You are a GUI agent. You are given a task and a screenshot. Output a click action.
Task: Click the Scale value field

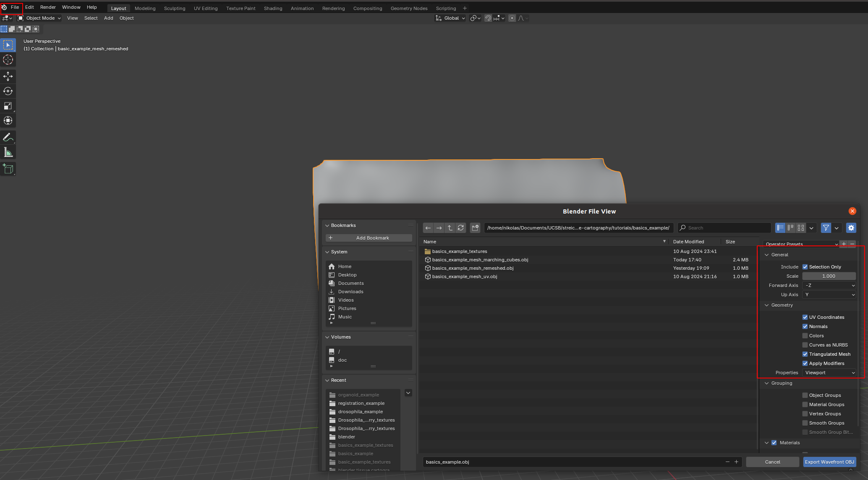(829, 276)
